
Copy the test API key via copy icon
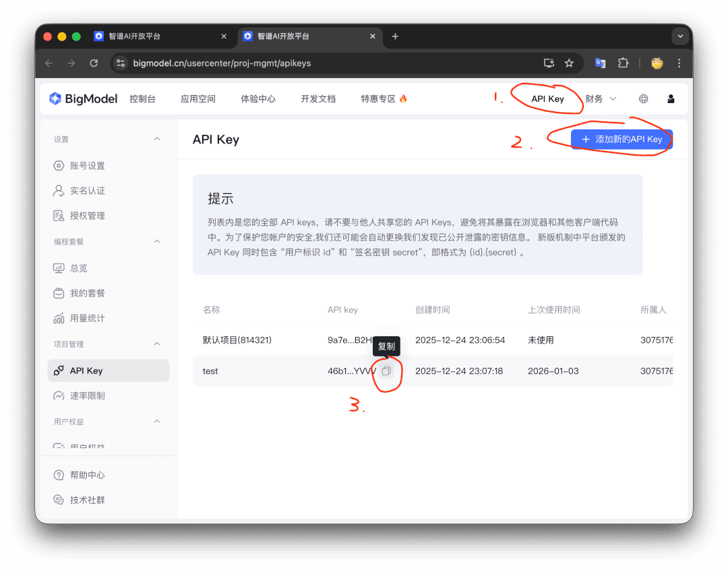pos(386,371)
